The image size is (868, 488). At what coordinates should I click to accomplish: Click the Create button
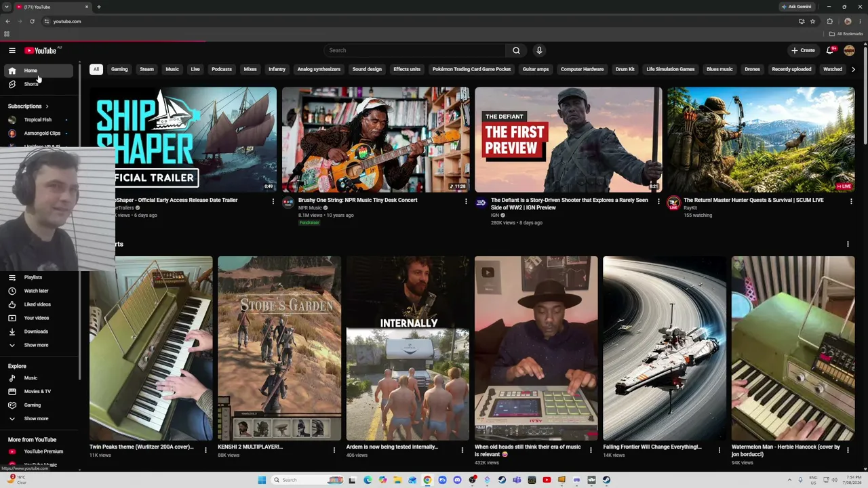point(803,50)
